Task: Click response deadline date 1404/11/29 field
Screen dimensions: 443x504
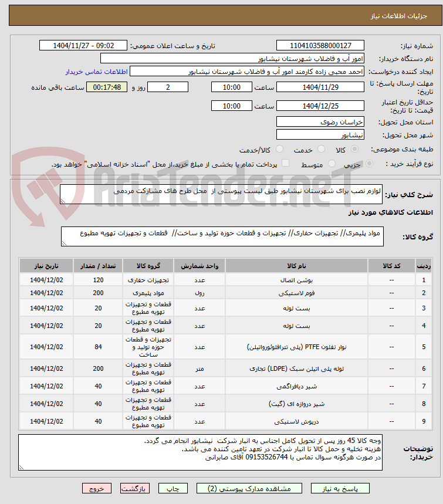Action: [x=320, y=87]
